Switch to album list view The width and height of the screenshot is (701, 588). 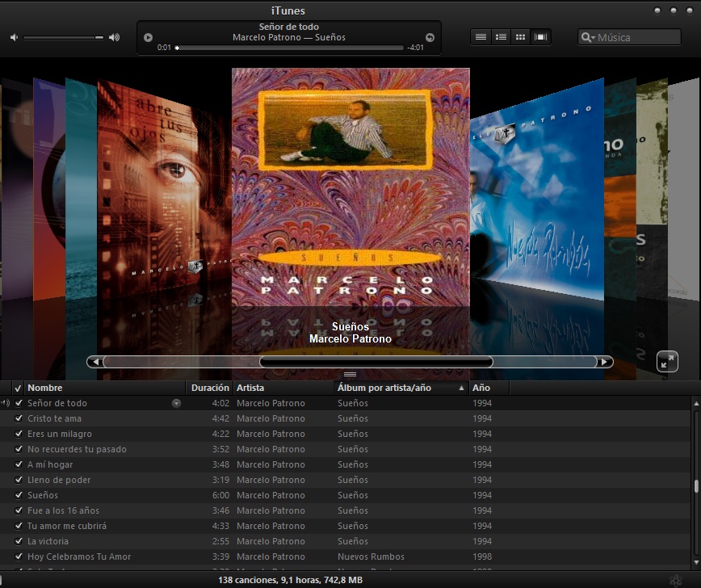coord(501,37)
